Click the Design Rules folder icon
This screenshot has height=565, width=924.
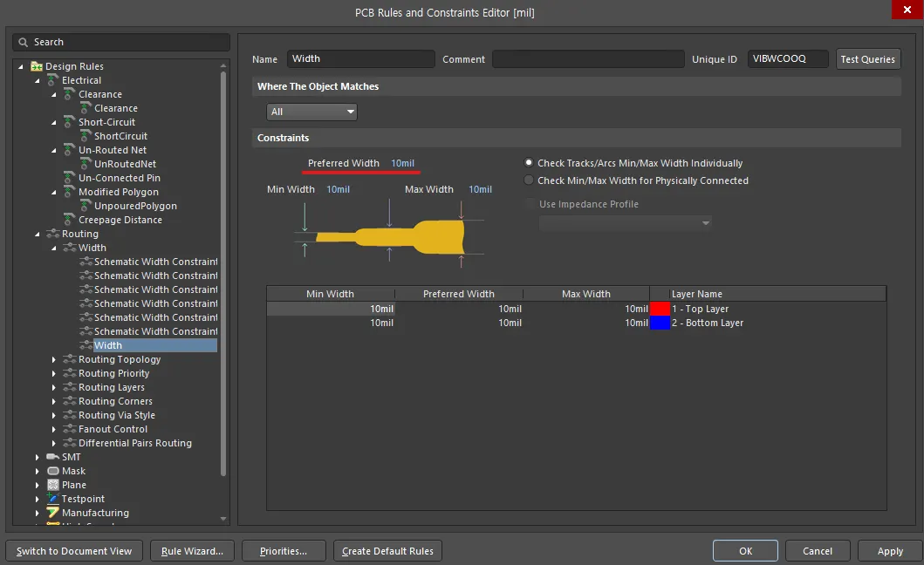click(37, 66)
